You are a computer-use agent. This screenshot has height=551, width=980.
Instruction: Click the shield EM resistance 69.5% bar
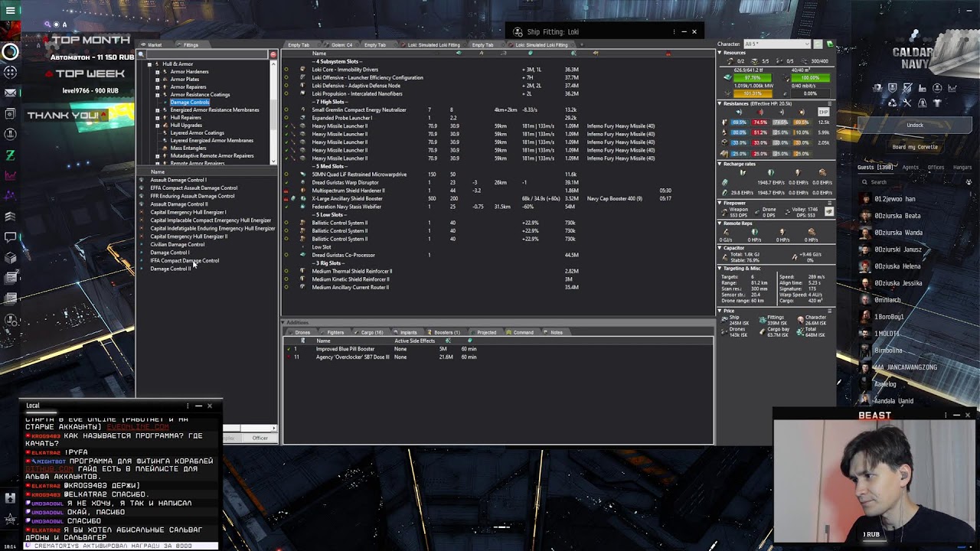pyautogui.click(x=739, y=122)
